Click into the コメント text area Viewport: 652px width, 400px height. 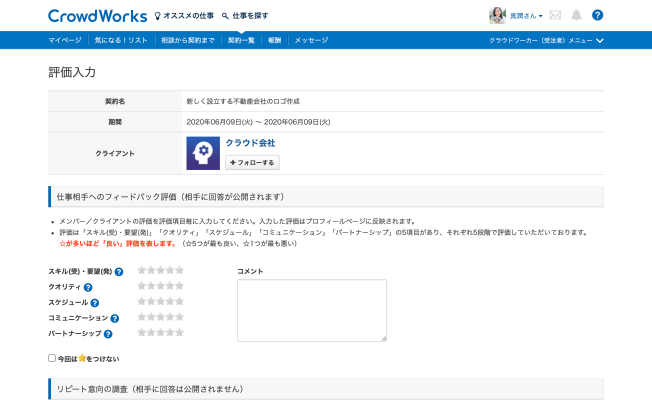tap(311, 310)
